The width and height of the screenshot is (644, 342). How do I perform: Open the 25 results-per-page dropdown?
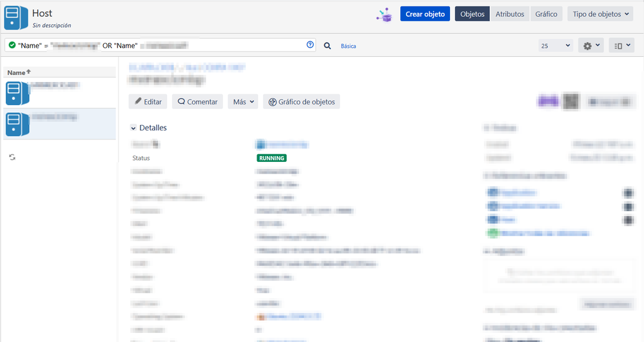[x=556, y=46]
